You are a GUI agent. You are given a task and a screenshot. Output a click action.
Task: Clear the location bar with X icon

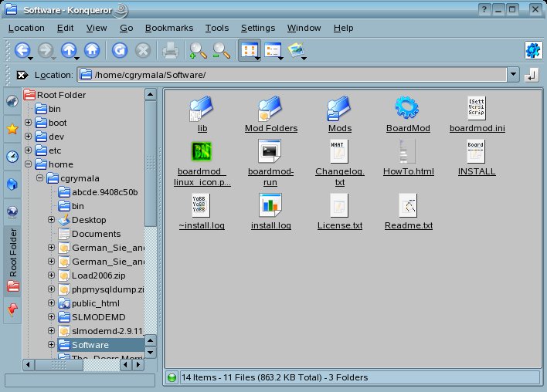click(x=22, y=75)
